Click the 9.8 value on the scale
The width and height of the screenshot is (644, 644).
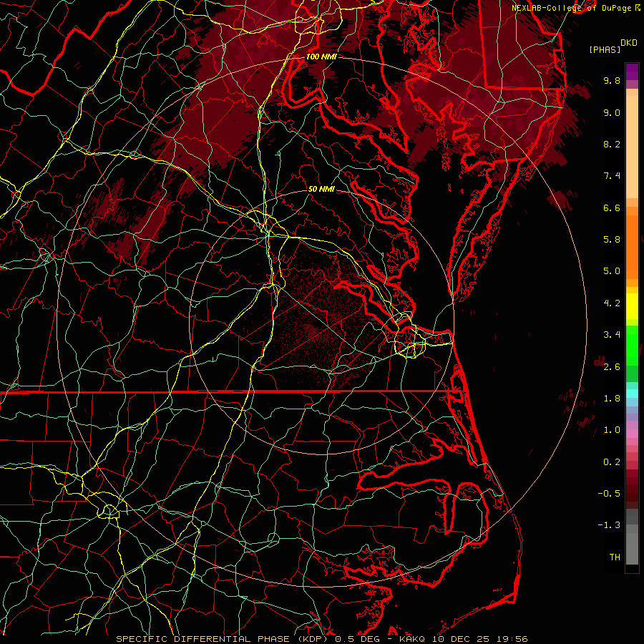click(612, 80)
